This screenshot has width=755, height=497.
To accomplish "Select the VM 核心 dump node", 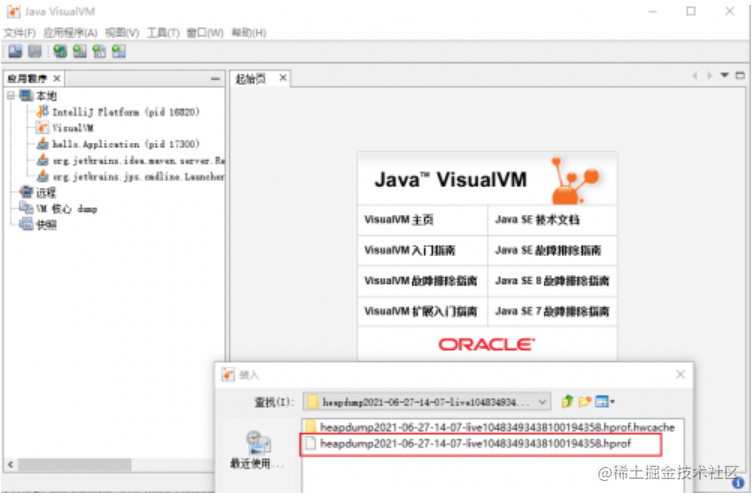I will [67, 209].
